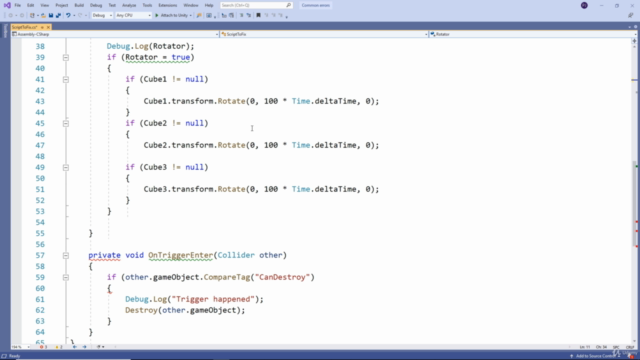Open the Toolbox side panel tab

pyautogui.click(x=5, y=31)
